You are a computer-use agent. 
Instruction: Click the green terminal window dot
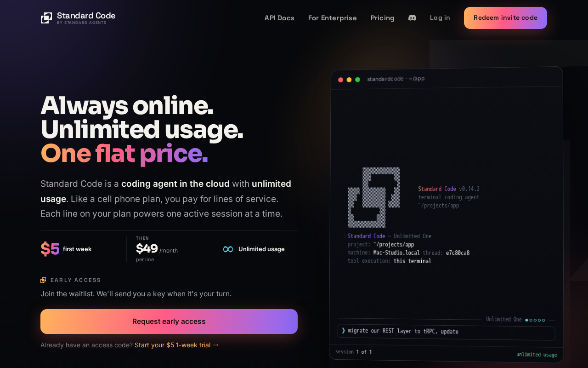tap(357, 80)
